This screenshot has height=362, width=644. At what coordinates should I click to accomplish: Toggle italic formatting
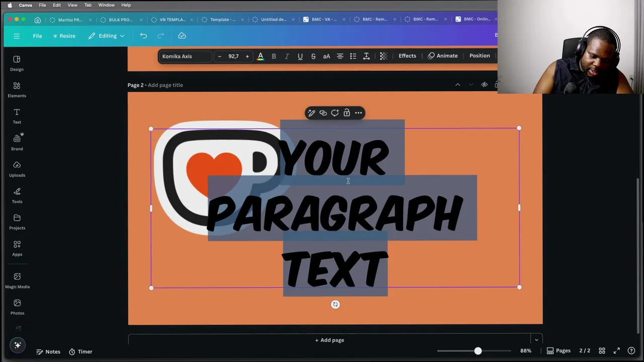(x=287, y=56)
